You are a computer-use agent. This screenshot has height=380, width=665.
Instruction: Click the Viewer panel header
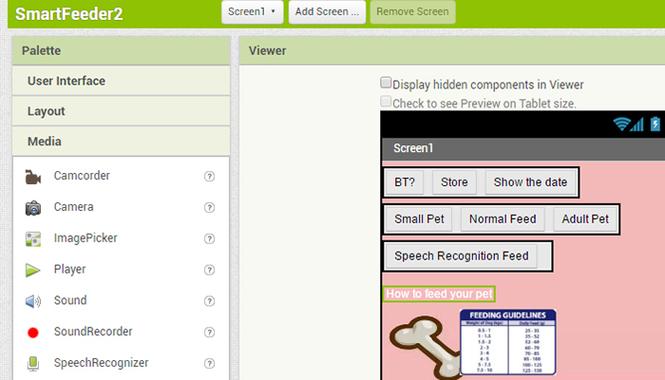[452, 50]
